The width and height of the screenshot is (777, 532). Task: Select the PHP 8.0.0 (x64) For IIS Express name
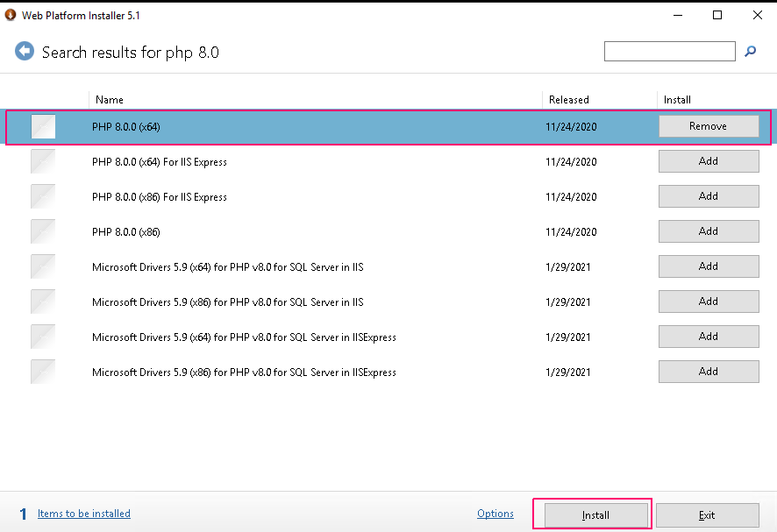click(x=159, y=162)
